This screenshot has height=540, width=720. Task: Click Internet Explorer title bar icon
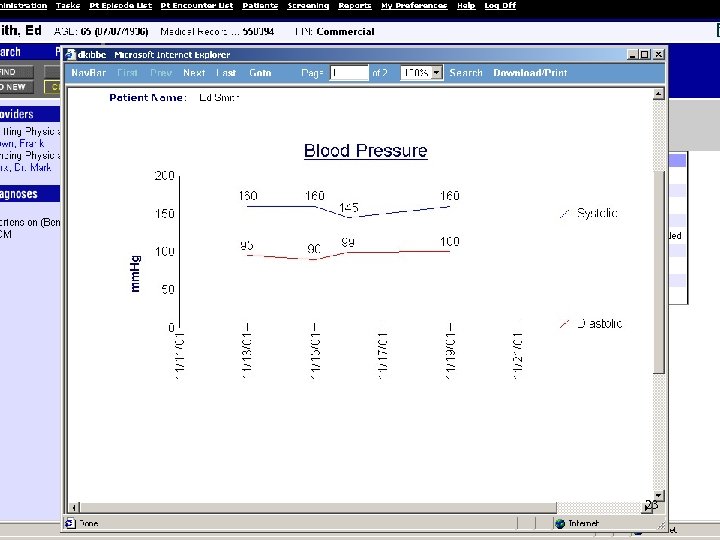click(70, 55)
